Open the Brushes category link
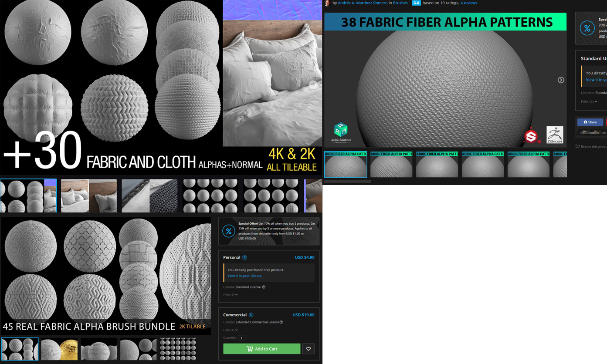Screen dimensions: 607x364 click(400, 3)
